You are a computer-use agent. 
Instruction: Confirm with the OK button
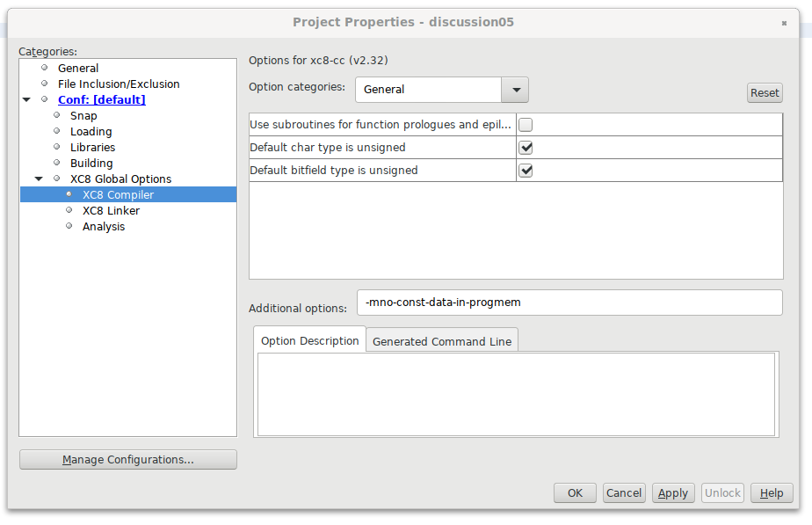click(x=575, y=492)
